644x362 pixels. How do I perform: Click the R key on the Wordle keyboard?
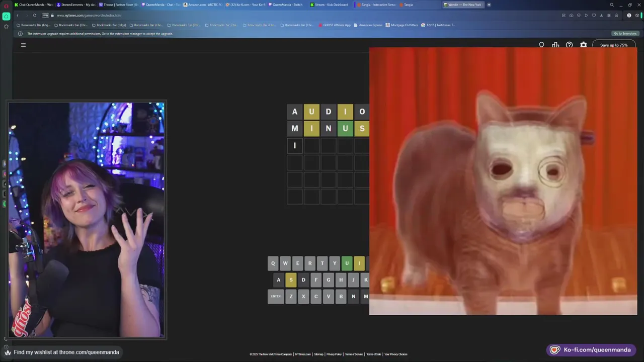coord(310,263)
